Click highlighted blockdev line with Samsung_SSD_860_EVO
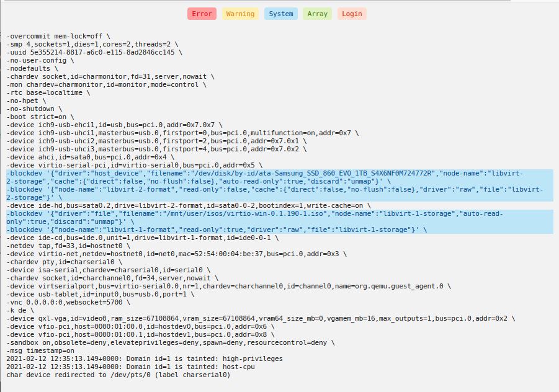This screenshot has height=392, width=559. tap(280, 177)
